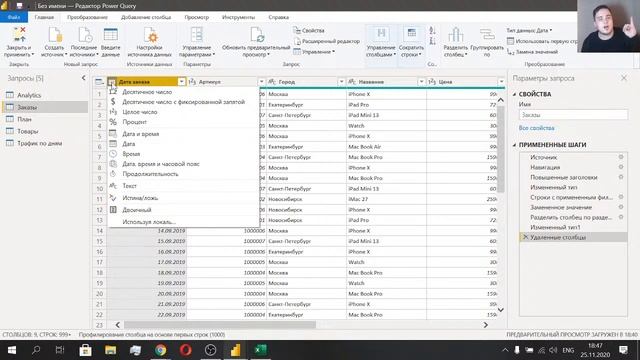The image size is (640, 360).
Task: Open the New Source icon
Action: point(54,35)
